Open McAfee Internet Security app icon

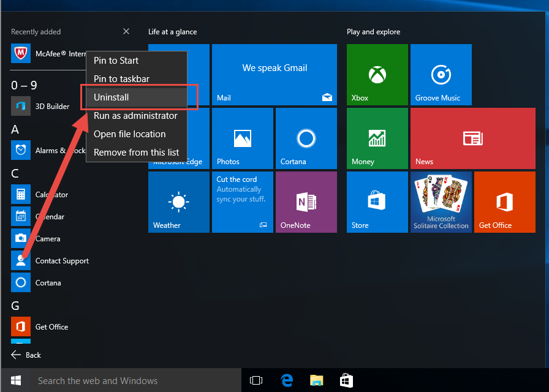click(x=21, y=53)
